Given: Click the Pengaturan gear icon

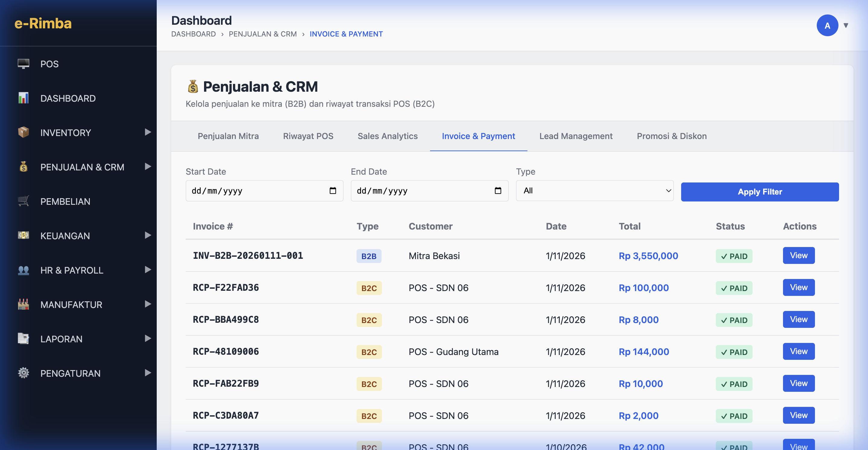Looking at the screenshot, I should (x=23, y=373).
